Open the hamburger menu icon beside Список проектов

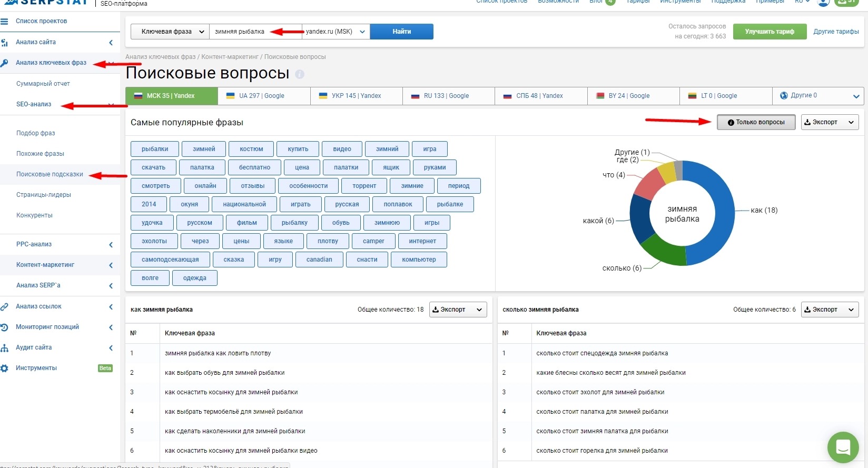pyautogui.click(x=4, y=22)
